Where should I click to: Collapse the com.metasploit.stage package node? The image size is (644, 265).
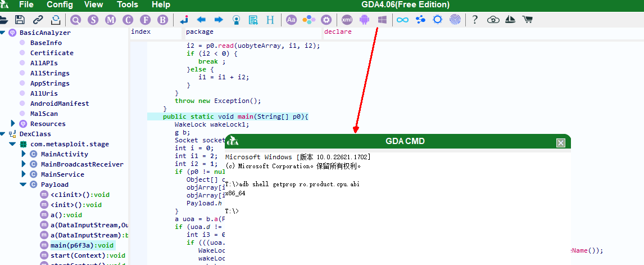coord(12,144)
